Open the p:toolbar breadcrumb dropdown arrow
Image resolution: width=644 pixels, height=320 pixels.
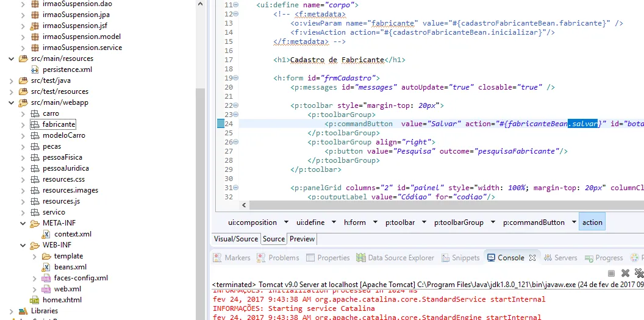[x=424, y=222]
